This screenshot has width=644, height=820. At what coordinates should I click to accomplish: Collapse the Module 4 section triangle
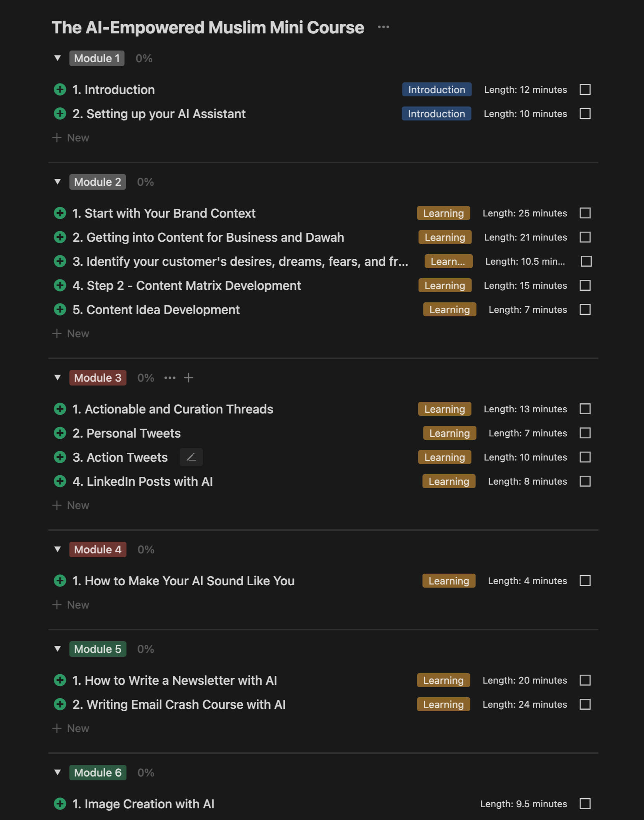click(57, 550)
